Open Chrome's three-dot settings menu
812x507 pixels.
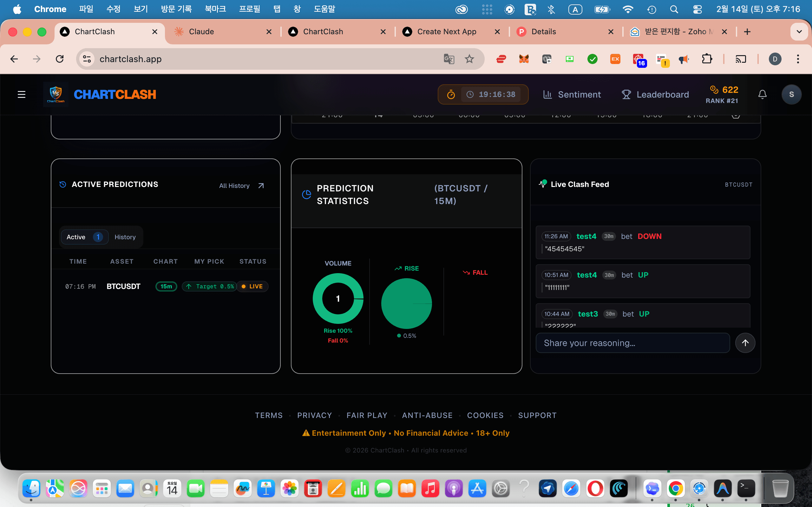coord(799,59)
